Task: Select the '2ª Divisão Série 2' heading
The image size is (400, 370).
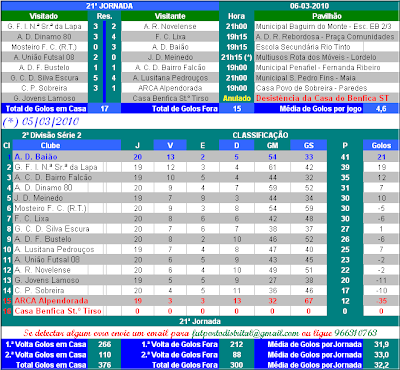Action: click(x=52, y=135)
